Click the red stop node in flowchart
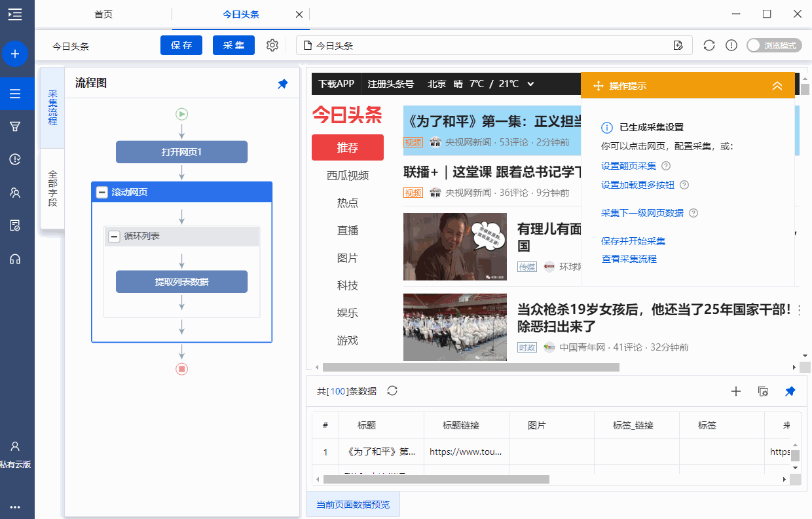Viewport: 812px width, 519px height. pos(182,369)
